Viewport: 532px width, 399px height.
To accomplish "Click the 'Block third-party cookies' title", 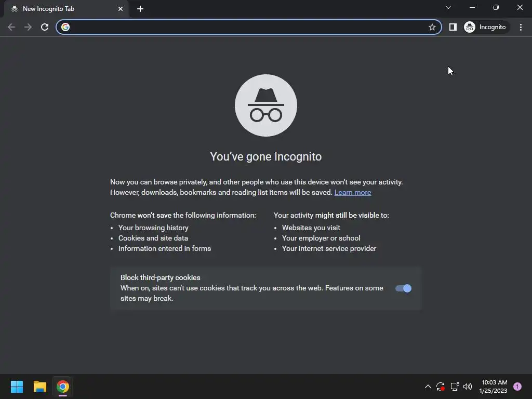I will click(x=160, y=277).
